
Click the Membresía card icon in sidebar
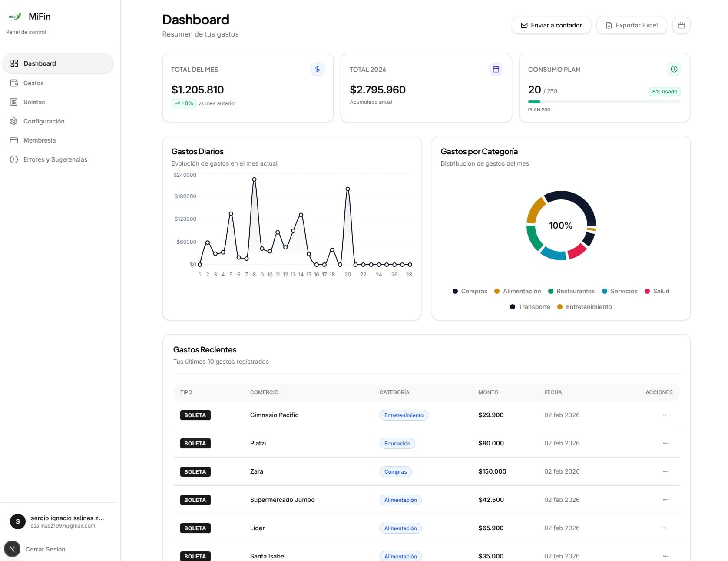[13, 140]
